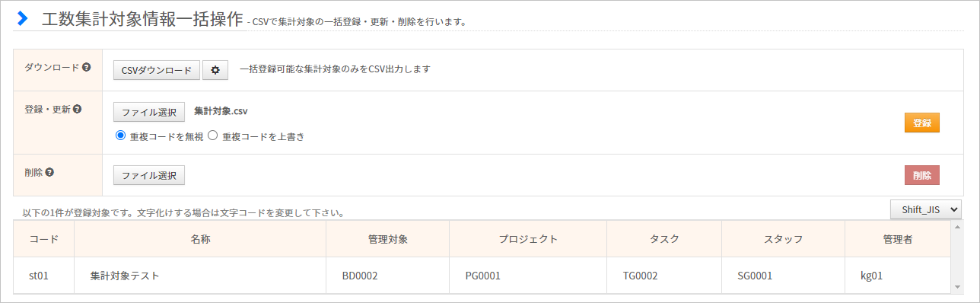Click ファイル選択 in the 削除 row
This screenshot has height=303, width=980.
pos(149,175)
